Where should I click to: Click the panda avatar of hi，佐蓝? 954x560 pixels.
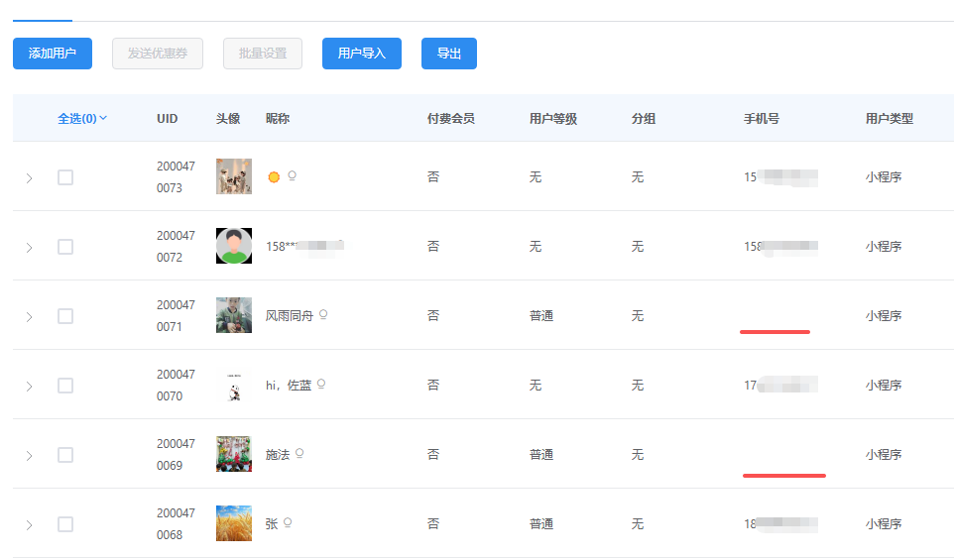[x=234, y=387]
